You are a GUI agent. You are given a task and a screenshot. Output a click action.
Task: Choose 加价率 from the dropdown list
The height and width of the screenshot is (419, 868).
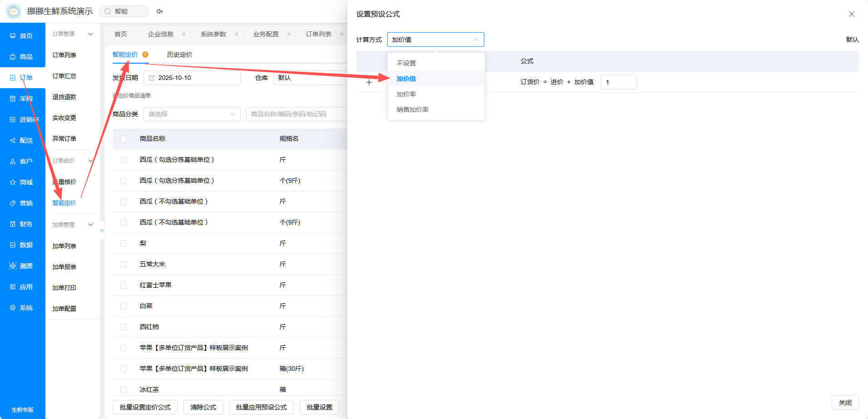tap(436, 94)
